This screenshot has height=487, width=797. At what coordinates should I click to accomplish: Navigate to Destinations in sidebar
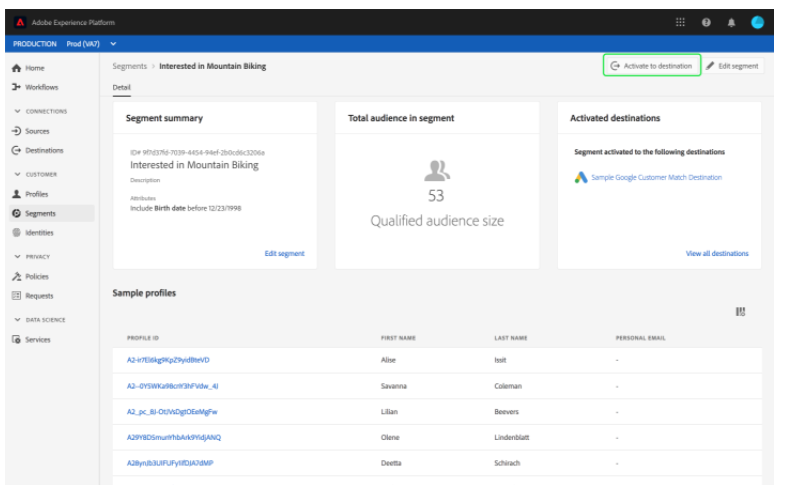[43, 150]
